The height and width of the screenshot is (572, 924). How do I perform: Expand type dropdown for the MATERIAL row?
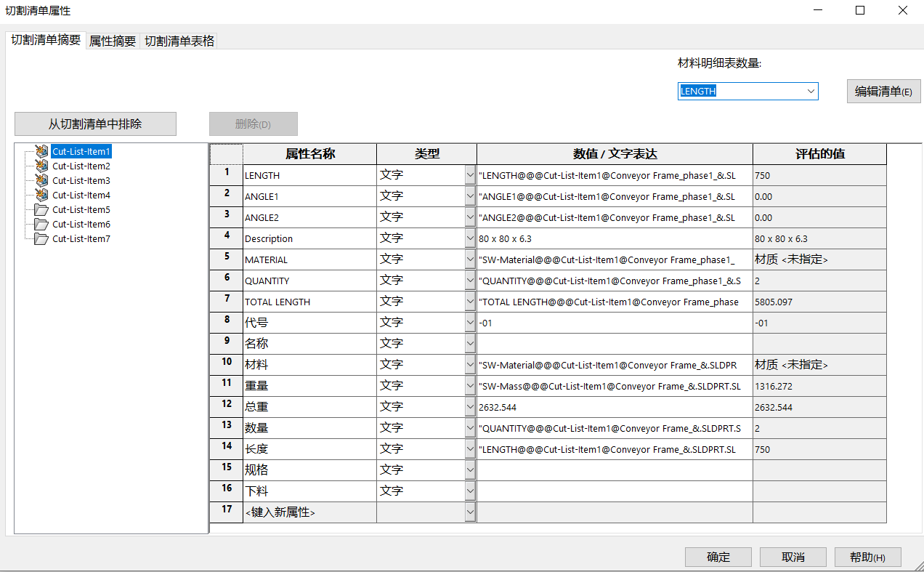[x=469, y=259]
